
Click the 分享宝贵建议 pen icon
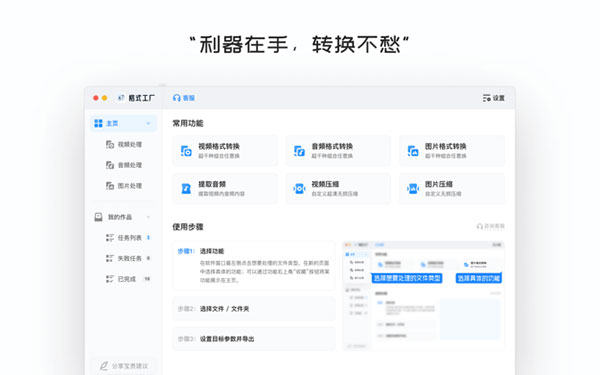pos(104,366)
